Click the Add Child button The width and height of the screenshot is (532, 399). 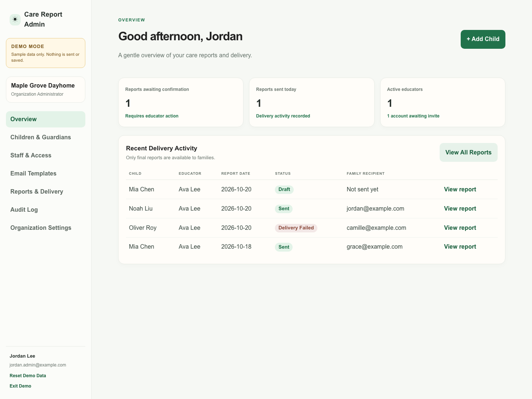483,39
